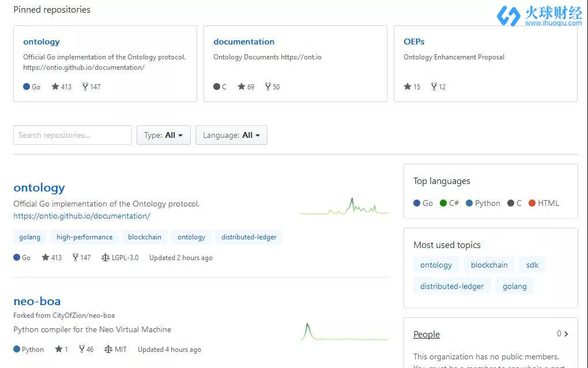Click star icon on pinned OEPs card

click(x=408, y=87)
